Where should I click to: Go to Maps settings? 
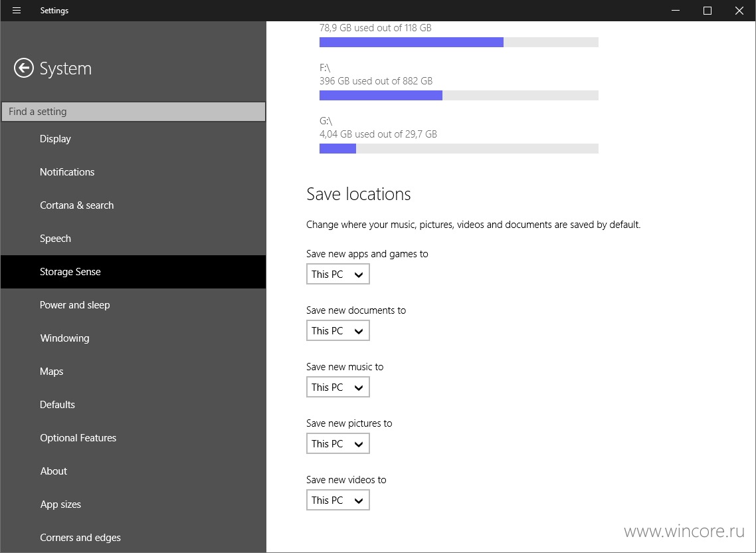point(133,372)
